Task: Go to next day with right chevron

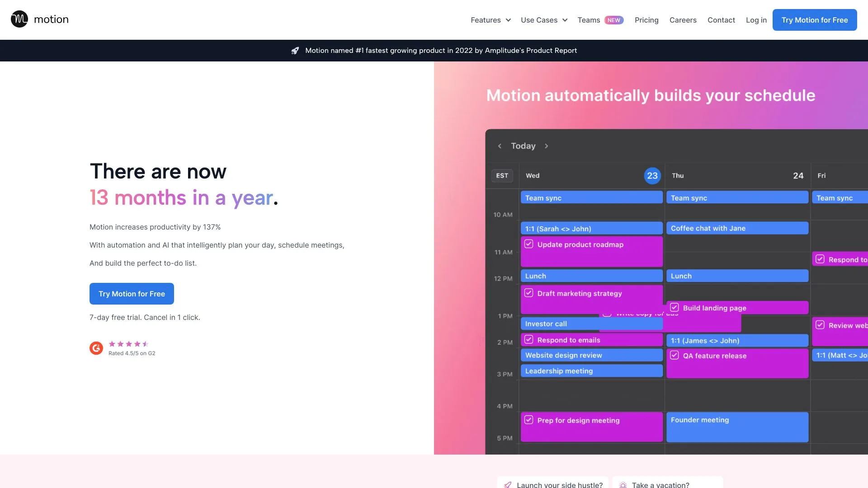Action: click(x=546, y=146)
